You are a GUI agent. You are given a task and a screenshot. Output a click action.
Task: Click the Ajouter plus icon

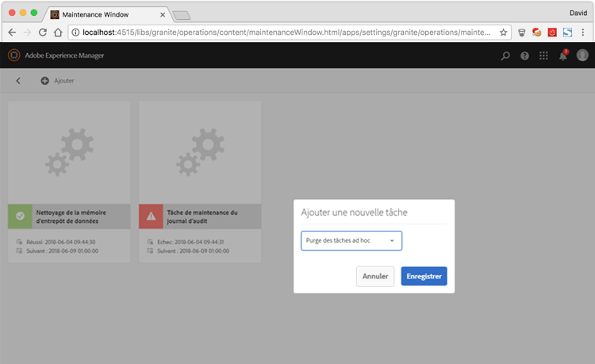(x=44, y=81)
